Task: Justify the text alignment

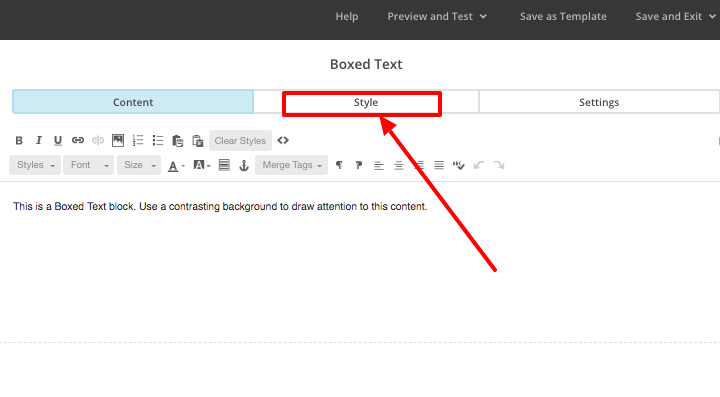Action: pyautogui.click(x=439, y=165)
